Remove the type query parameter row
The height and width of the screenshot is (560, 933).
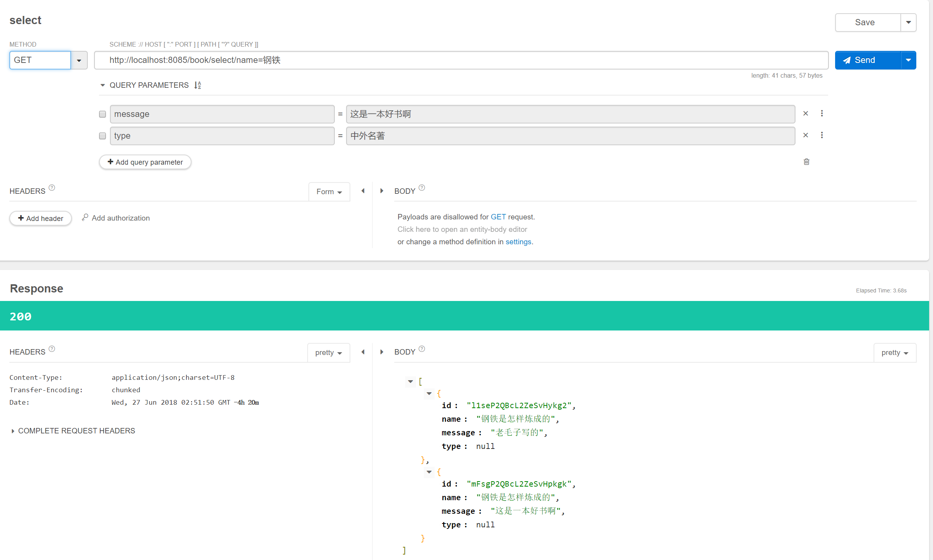coord(806,135)
